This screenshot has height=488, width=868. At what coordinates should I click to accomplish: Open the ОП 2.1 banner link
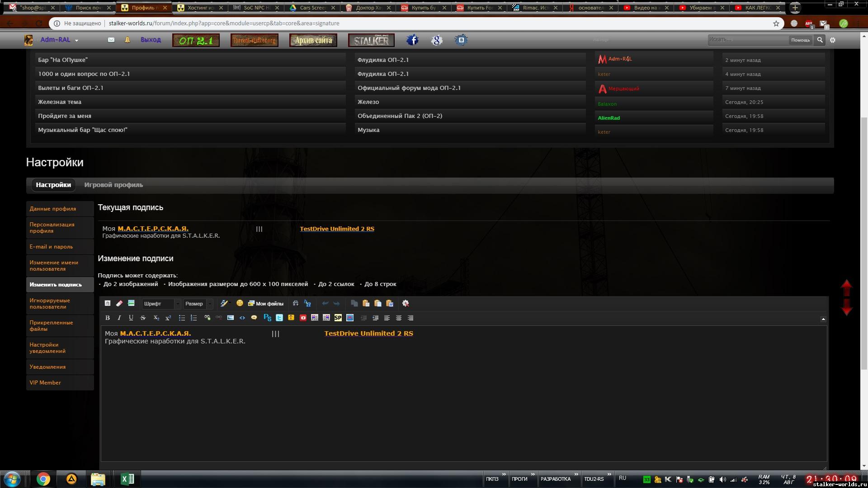[196, 40]
